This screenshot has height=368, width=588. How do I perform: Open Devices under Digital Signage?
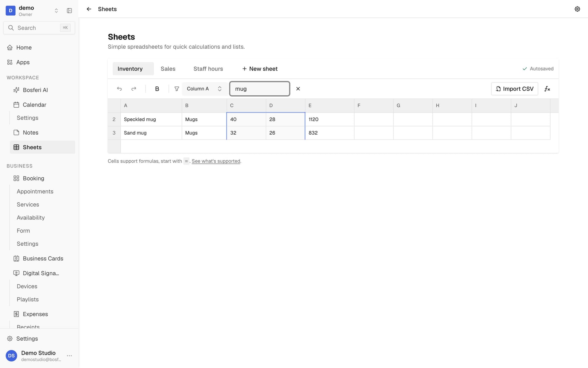[27, 286]
